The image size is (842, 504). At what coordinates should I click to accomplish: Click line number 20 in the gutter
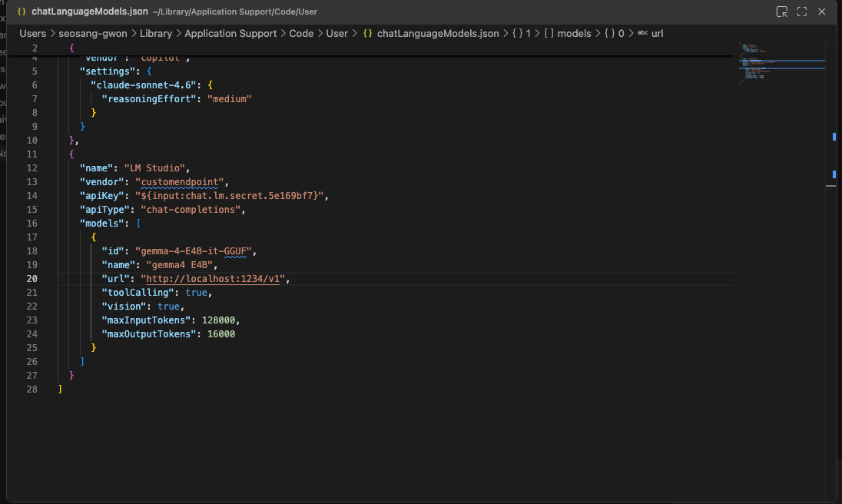tap(31, 279)
